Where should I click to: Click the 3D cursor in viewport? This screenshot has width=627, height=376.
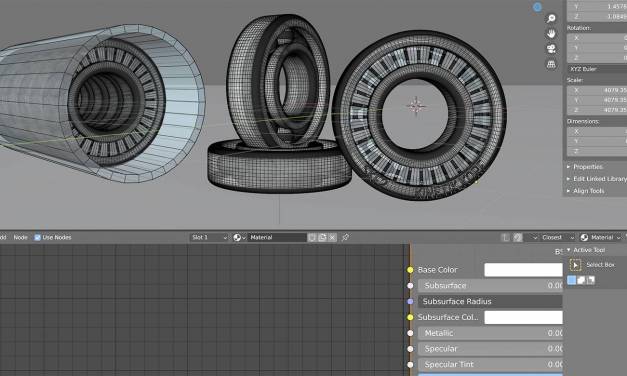point(416,106)
